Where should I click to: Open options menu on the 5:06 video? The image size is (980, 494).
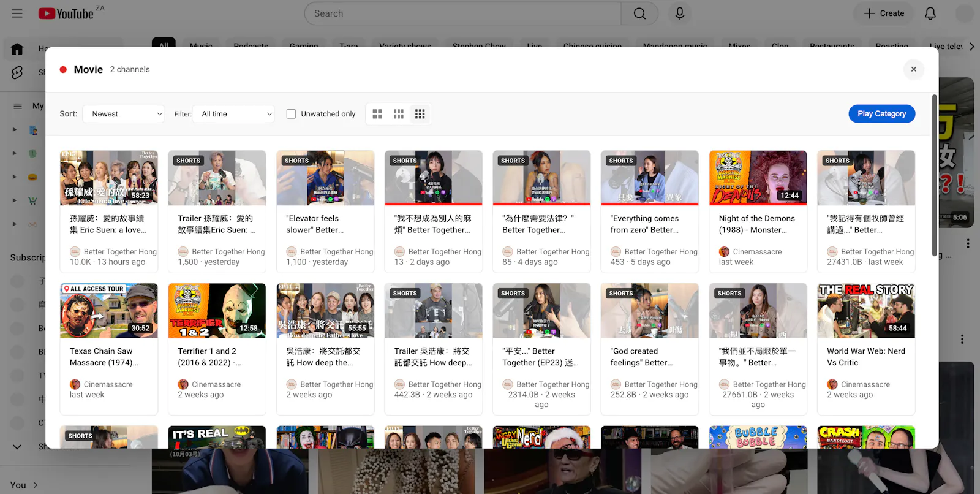pyautogui.click(x=968, y=243)
